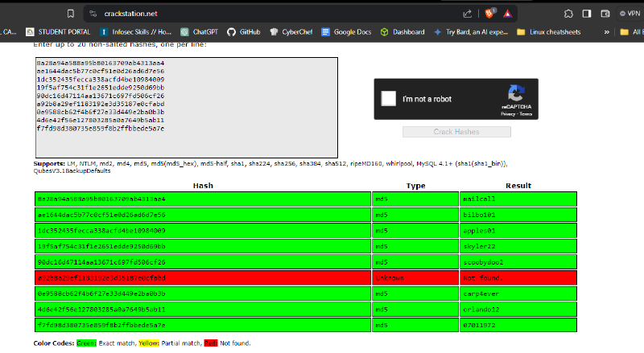This screenshot has height=353, width=644.
Task: Open the Brave Wallet icon
Action: coord(605,14)
